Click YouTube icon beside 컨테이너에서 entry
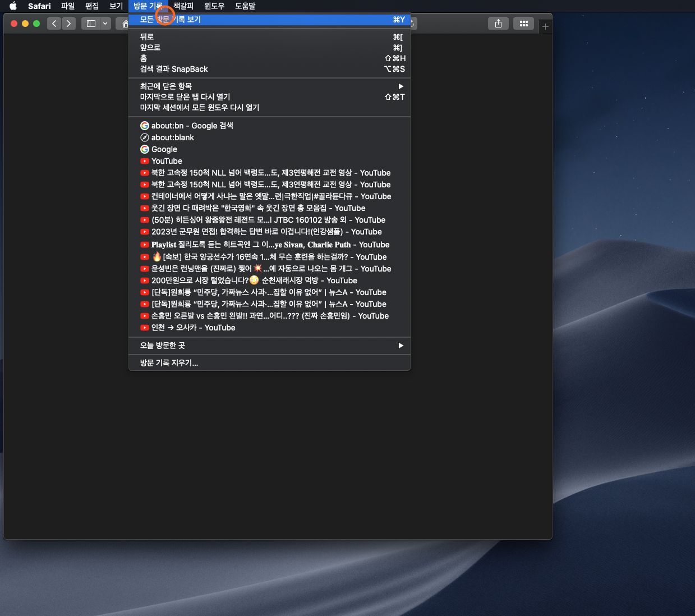 (x=145, y=196)
